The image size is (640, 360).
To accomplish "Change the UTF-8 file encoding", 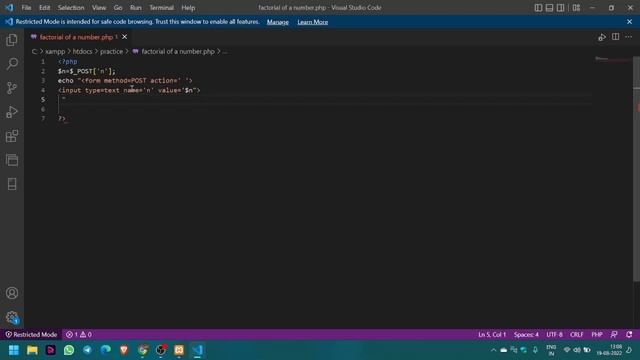I will click(554, 334).
